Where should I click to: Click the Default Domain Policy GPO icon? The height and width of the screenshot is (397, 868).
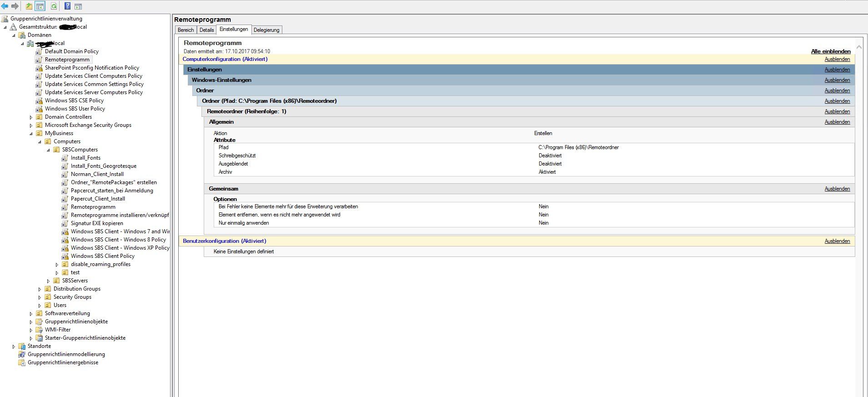tap(39, 51)
